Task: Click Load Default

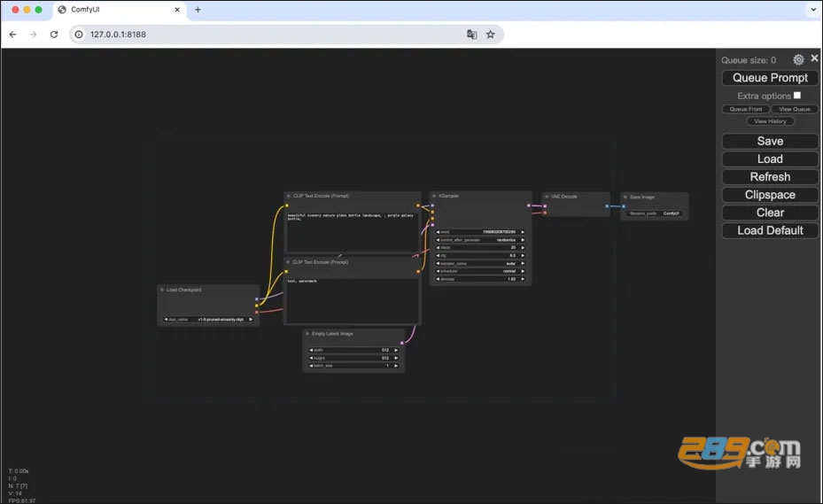Action: tap(770, 230)
